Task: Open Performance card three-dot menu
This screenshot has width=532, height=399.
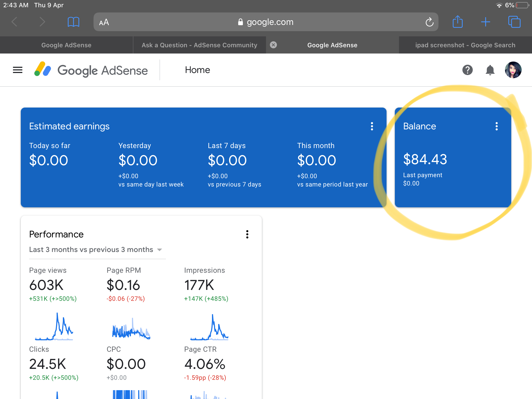Action: coord(247,234)
